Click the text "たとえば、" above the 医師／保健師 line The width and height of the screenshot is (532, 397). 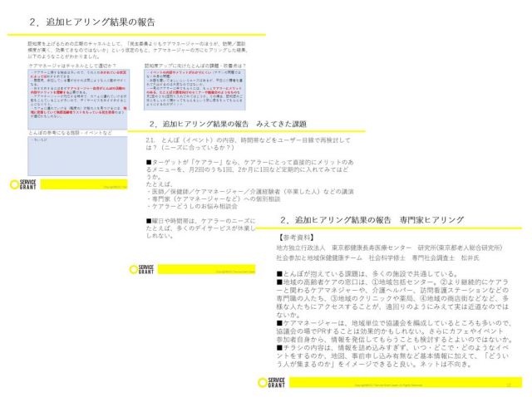(x=159, y=184)
